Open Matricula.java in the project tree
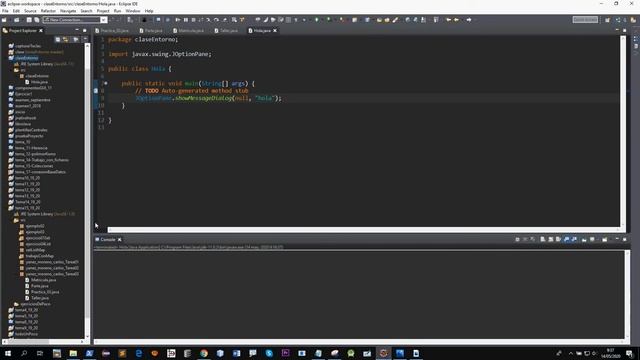This screenshot has height=360, width=640. pyautogui.click(x=43, y=280)
